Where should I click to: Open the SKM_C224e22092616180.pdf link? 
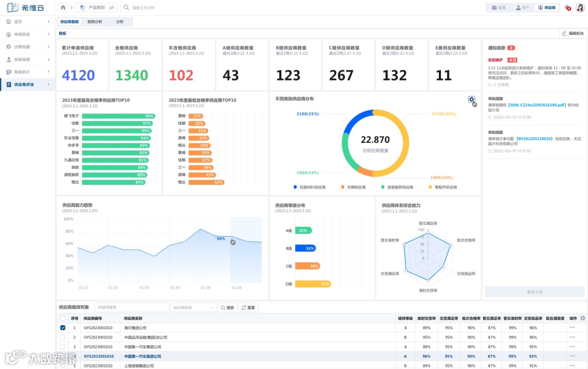tap(537, 105)
